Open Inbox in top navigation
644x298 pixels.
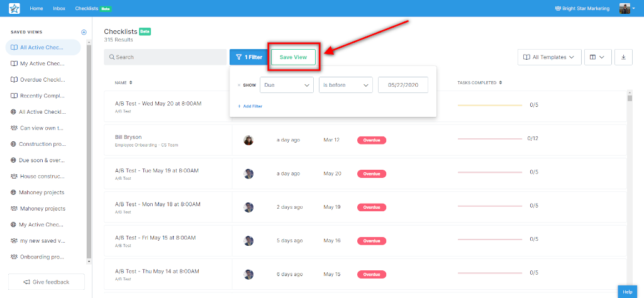coord(59,8)
